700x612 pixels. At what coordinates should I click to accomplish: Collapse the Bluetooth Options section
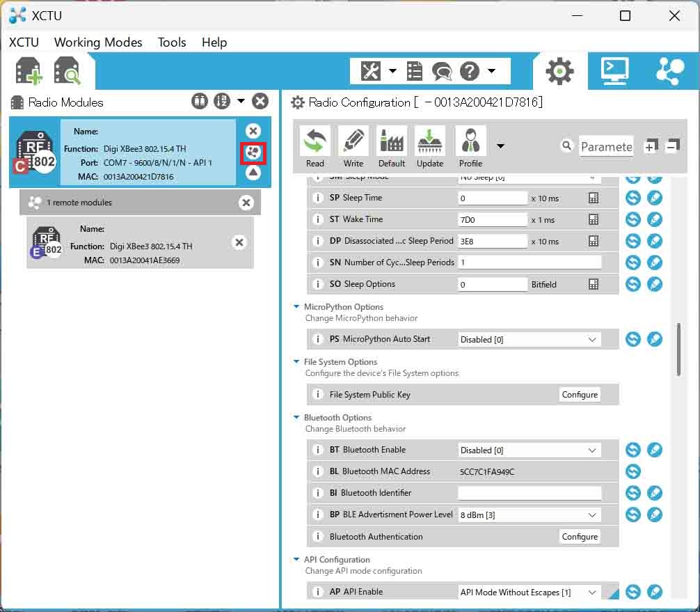tap(296, 417)
